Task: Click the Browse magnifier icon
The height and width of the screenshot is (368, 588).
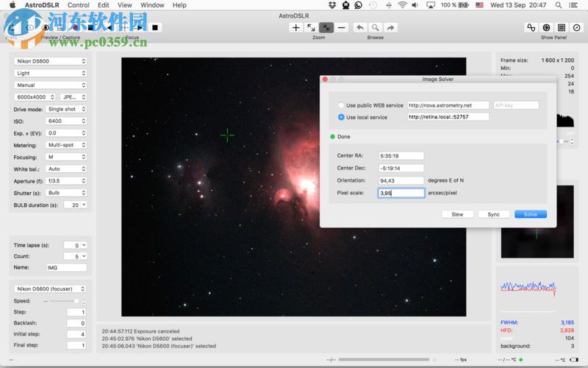Action: pyautogui.click(x=375, y=27)
